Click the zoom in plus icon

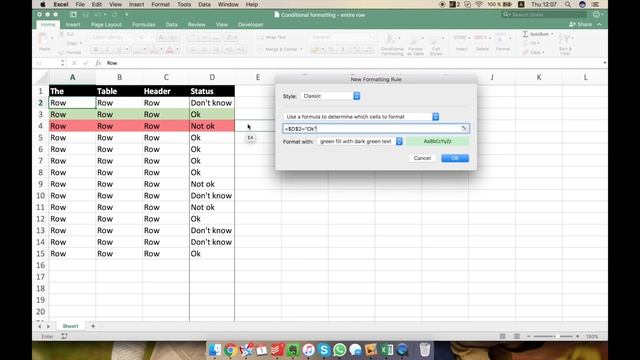click(577, 336)
